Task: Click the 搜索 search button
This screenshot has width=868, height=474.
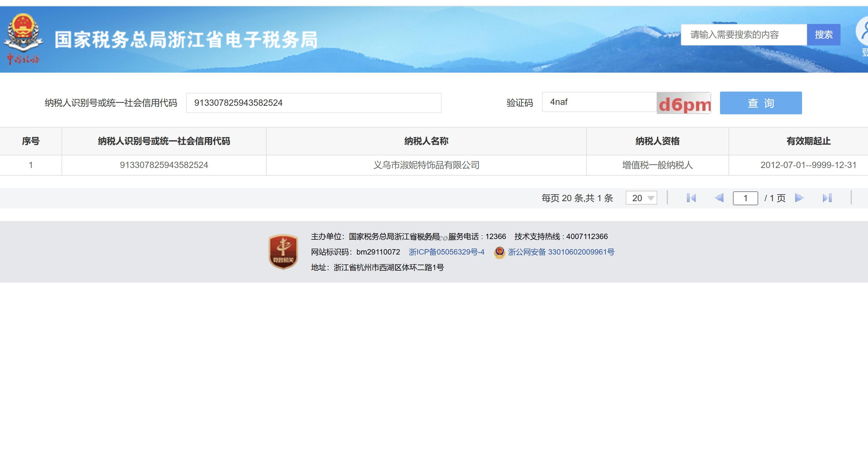Action: [x=824, y=35]
